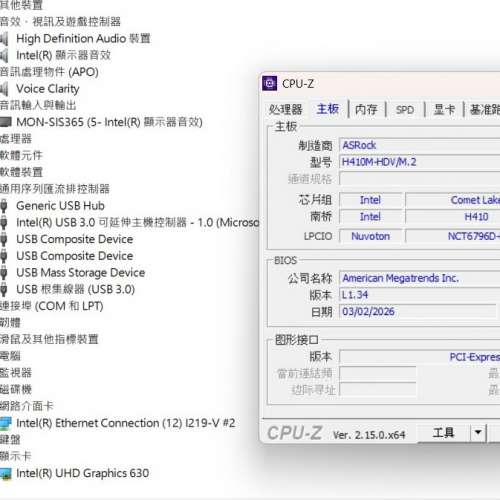Click the American Megatrends Inc. BIOS field
The height and width of the screenshot is (500, 500).
420,278
